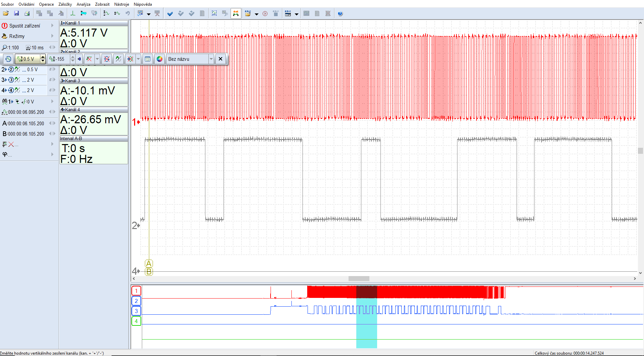The width and height of the screenshot is (644, 356).
Task: Toggle channel 3 in the overview panel
Action: pyautogui.click(x=136, y=311)
